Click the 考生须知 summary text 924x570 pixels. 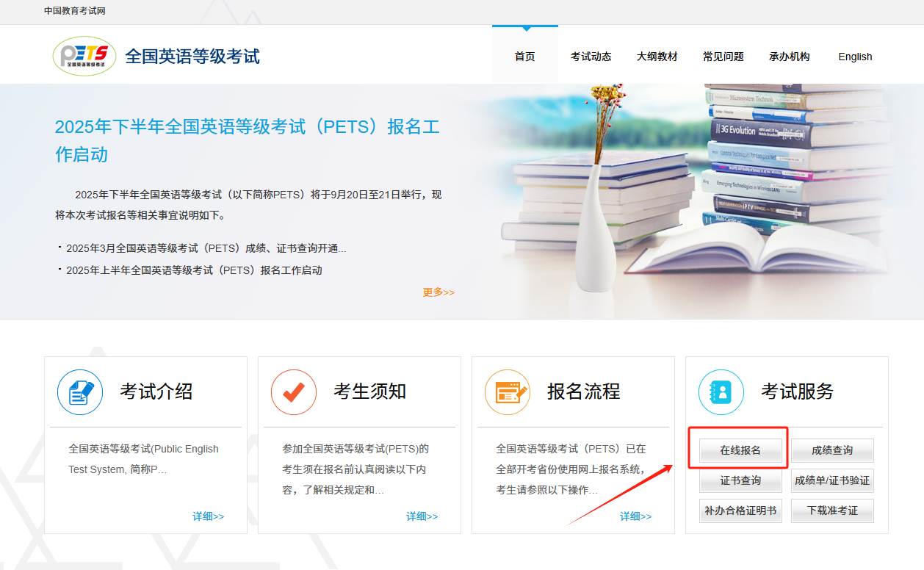pyautogui.click(x=355, y=469)
